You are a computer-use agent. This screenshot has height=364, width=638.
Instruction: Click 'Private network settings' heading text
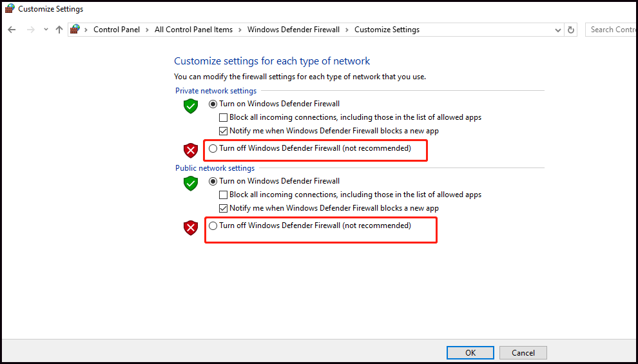[216, 91]
